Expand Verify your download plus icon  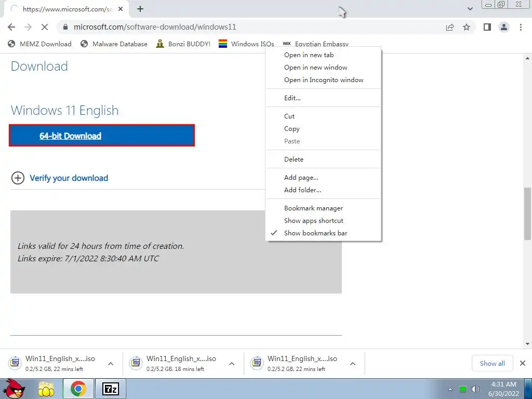pyautogui.click(x=18, y=178)
